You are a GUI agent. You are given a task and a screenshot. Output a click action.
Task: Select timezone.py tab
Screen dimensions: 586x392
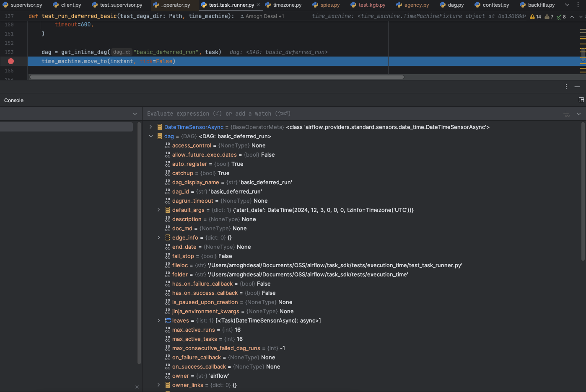click(x=283, y=5)
